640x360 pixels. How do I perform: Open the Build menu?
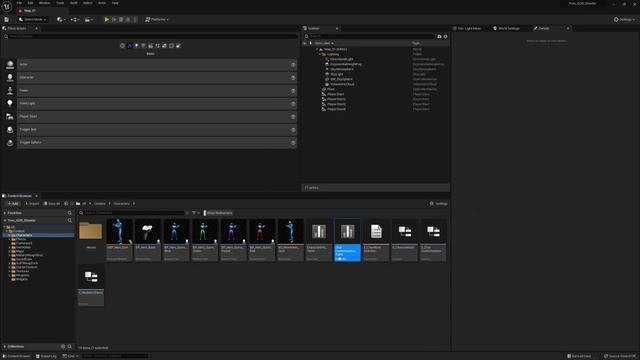73,3
